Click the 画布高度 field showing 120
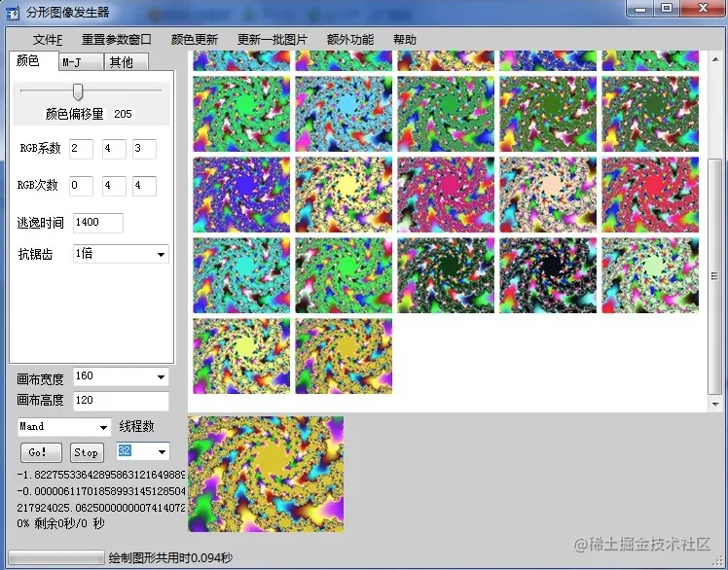Viewport: 728px width, 570px height. tap(121, 401)
